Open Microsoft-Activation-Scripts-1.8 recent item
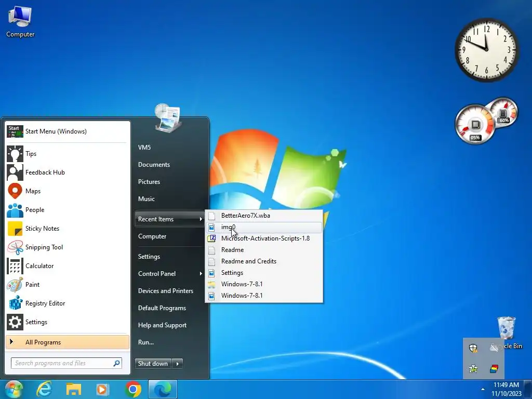The image size is (532, 399). pos(264,238)
